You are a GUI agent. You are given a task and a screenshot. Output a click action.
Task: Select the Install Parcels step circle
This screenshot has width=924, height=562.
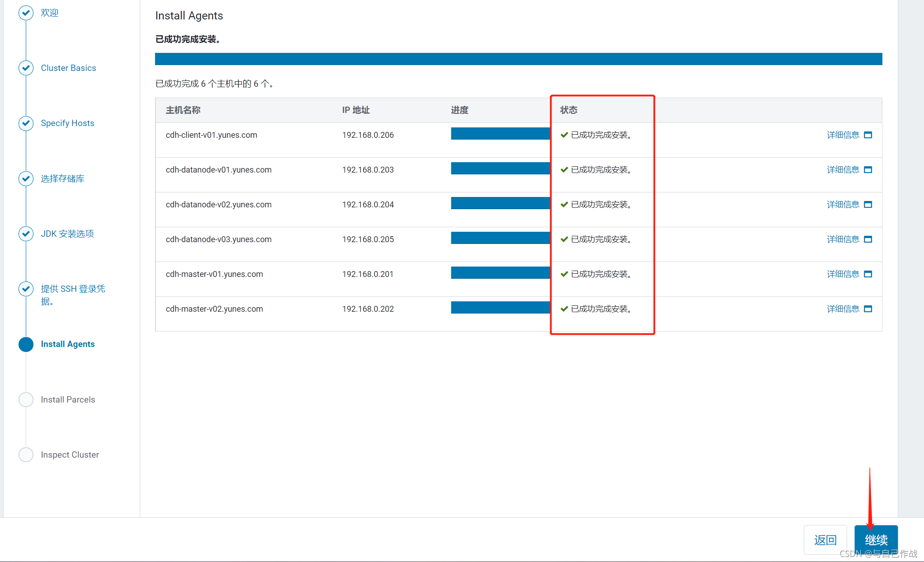point(26,399)
